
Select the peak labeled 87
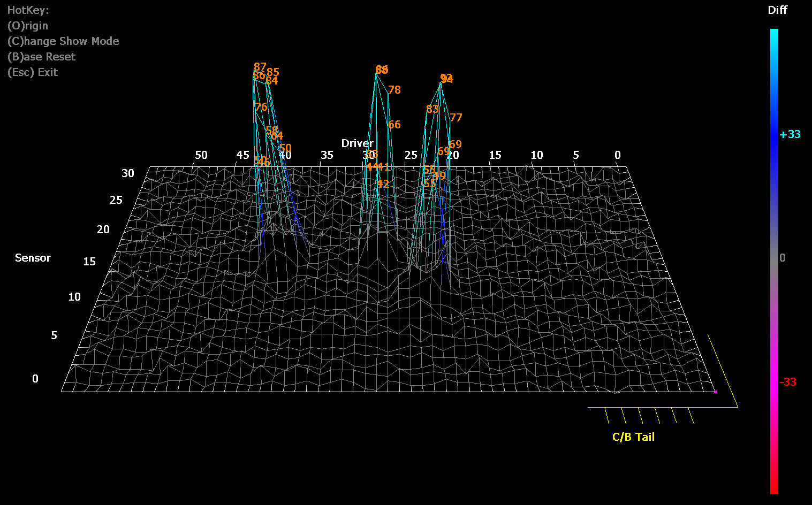pos(261,66)
